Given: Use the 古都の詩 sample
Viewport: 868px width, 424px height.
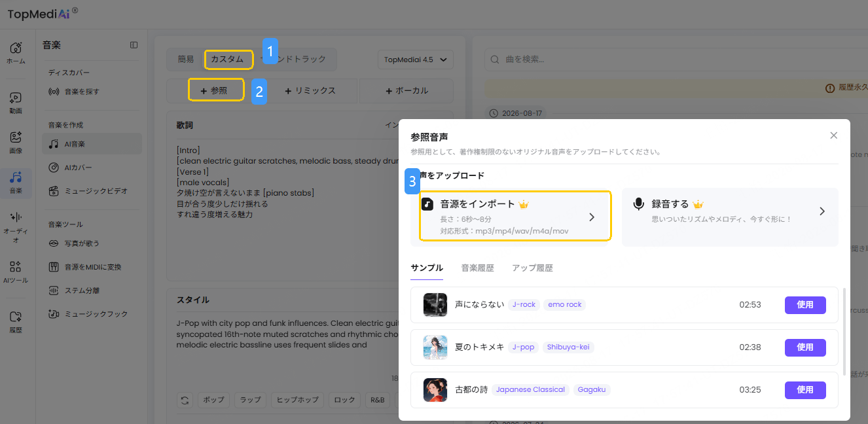Looking at the screenshot, I should [805, 390].
